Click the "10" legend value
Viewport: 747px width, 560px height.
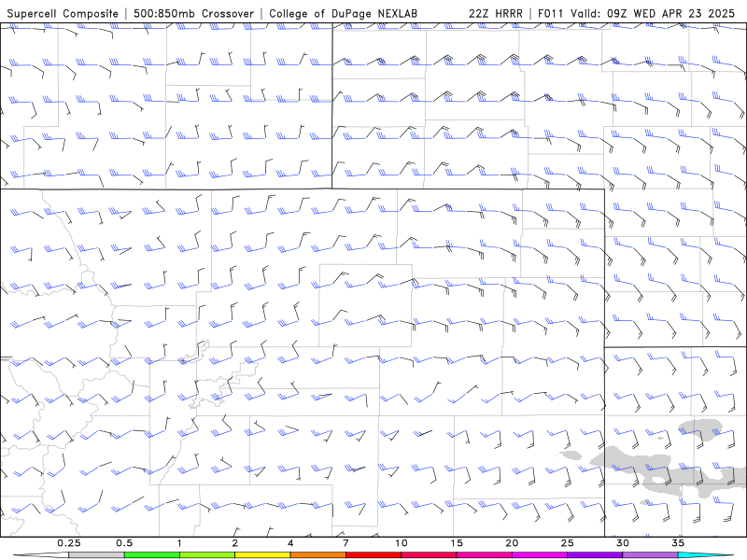[x=402, y=543]
